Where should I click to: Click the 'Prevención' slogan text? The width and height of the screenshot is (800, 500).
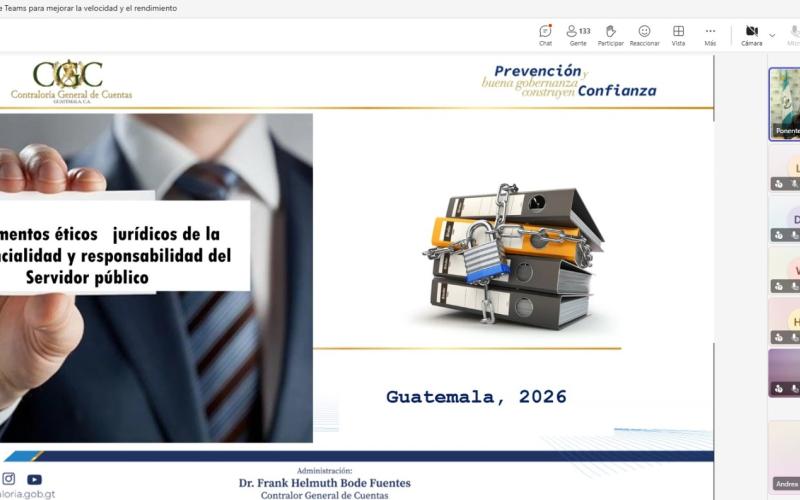(538, 71)
